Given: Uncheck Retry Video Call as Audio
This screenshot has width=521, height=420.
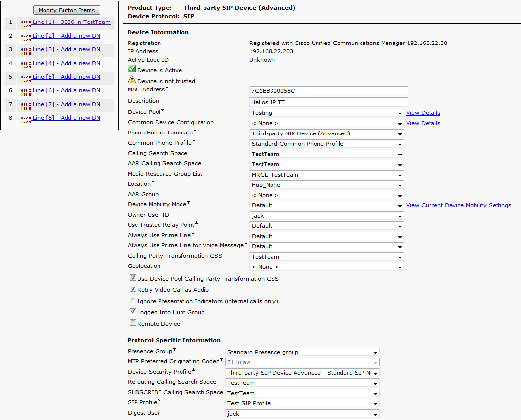Looking at the screenshot, I should pos(133,289).
